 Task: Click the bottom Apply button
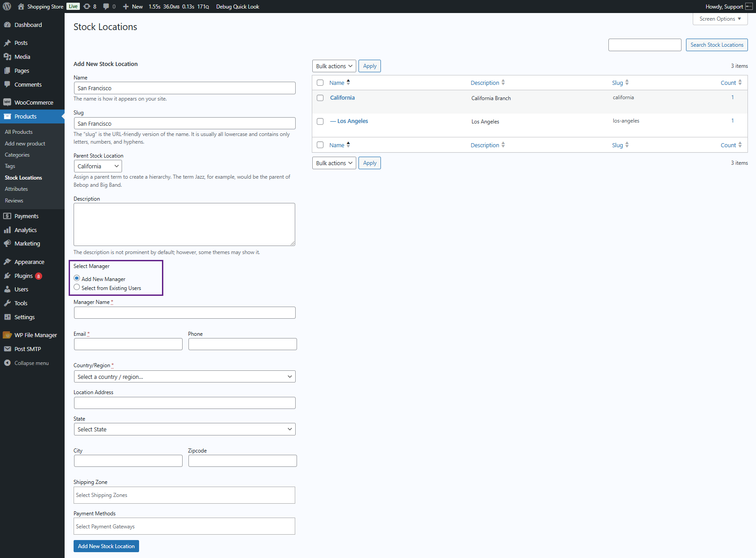click(370, 163)
